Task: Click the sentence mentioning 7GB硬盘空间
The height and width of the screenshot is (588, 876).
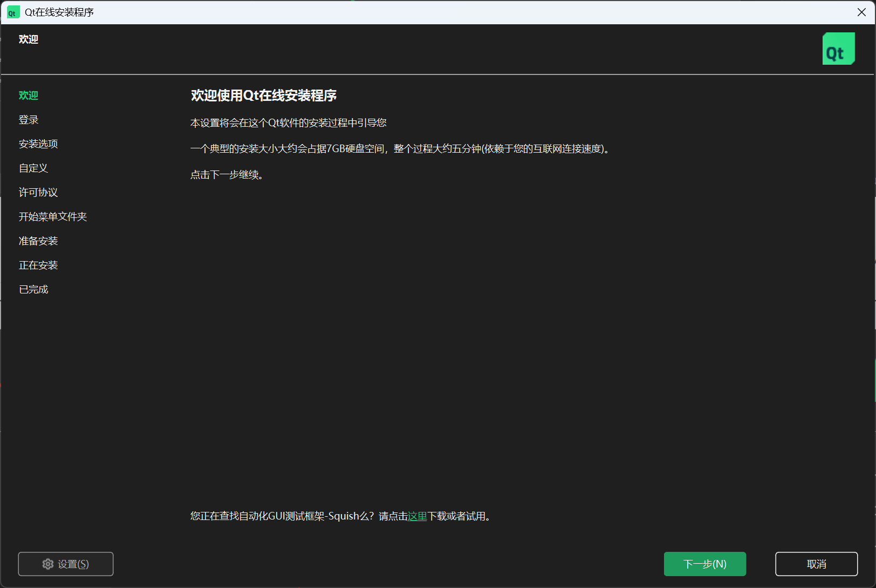Action: point(401,149)
